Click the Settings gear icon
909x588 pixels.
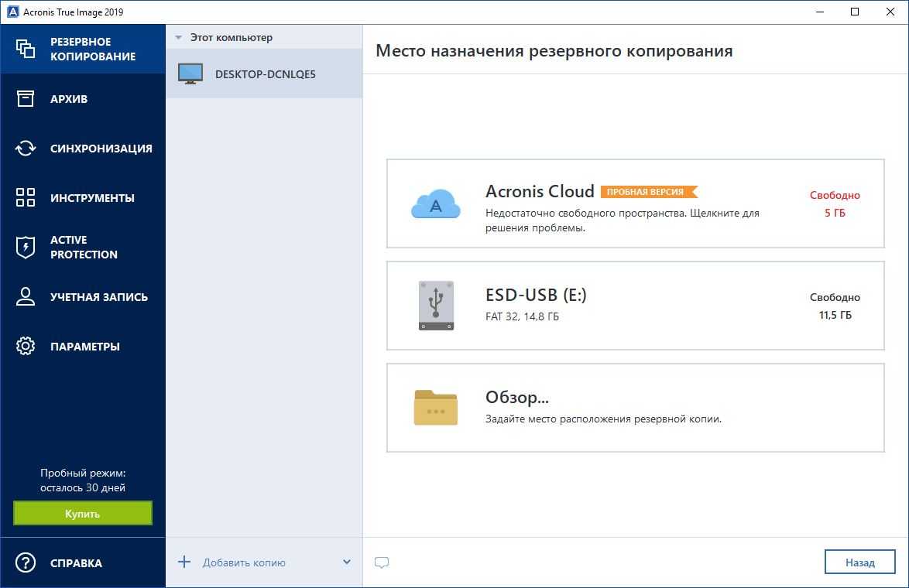(x=26, y=347)
